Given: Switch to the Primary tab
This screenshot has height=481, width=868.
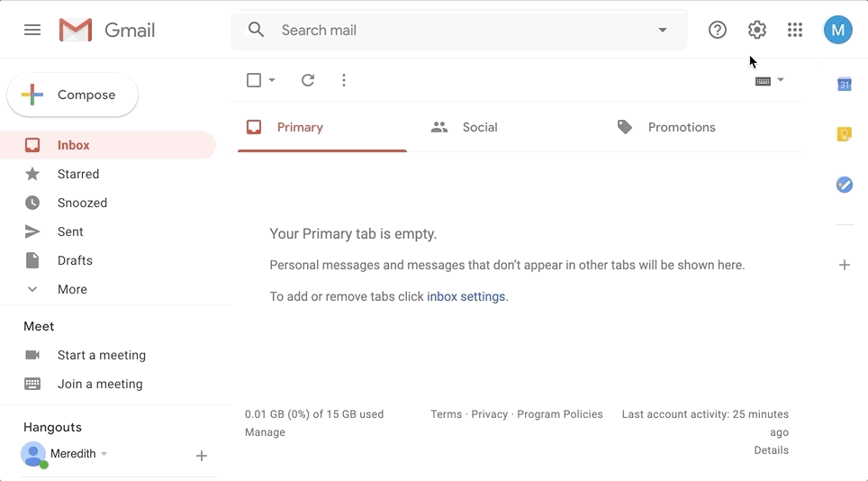Looking at the screenshot, I should (322, 127).
